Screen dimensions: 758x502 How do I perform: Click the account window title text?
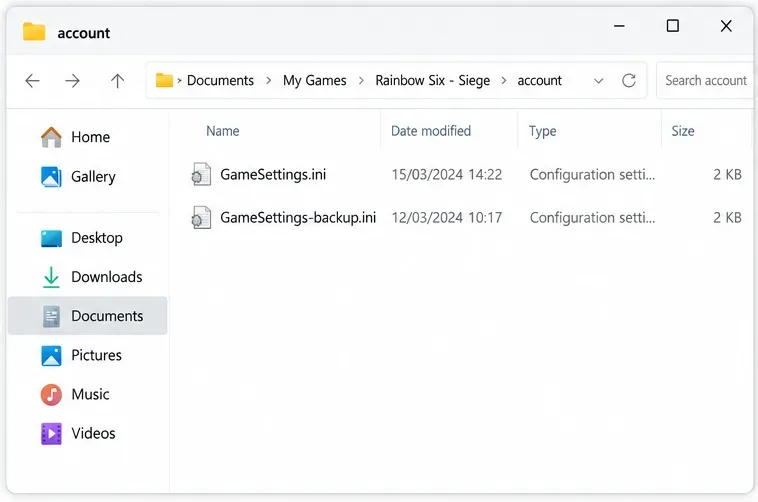[x=84, y=33]
